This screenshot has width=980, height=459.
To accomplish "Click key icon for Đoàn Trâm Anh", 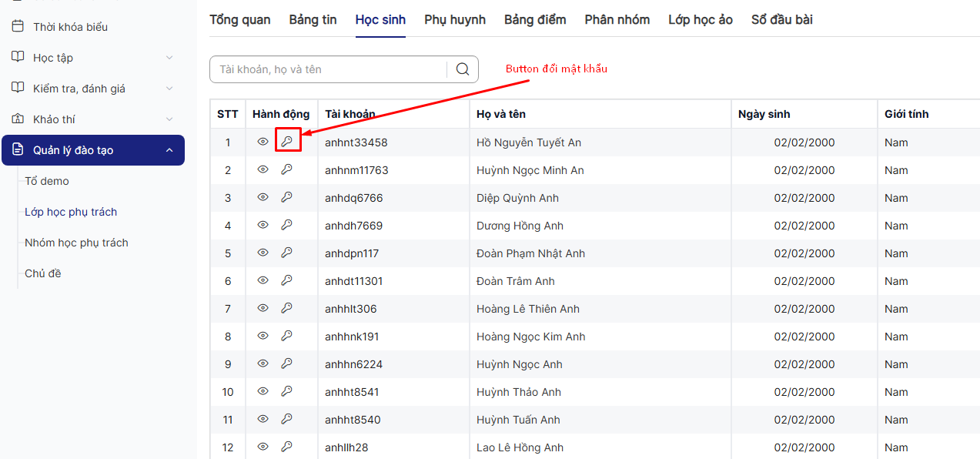I will pos(287,280).
